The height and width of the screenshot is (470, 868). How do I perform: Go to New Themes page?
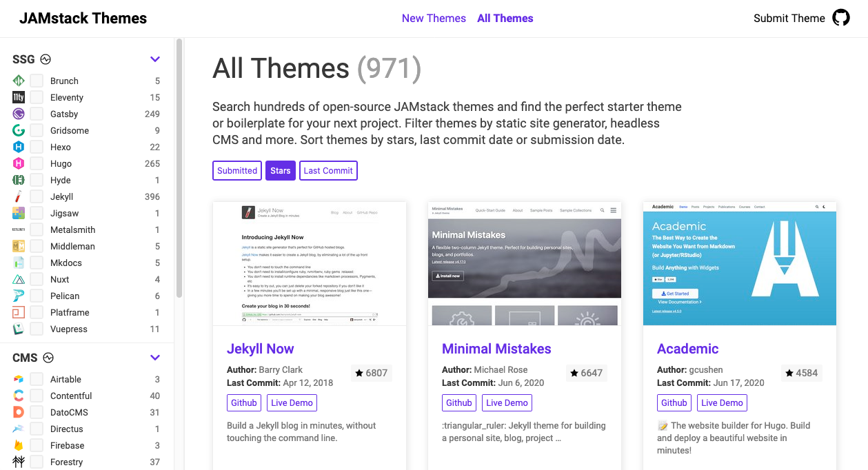click(434, 19)
